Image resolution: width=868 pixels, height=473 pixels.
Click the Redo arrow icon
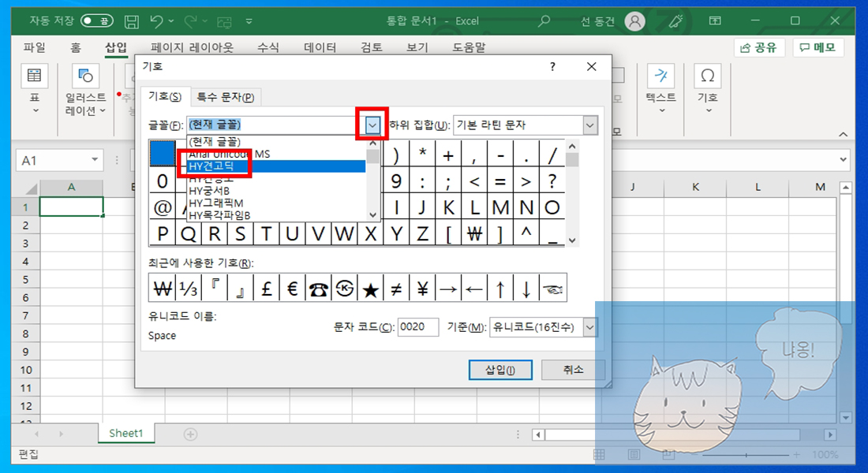click(x=190, y=21)
